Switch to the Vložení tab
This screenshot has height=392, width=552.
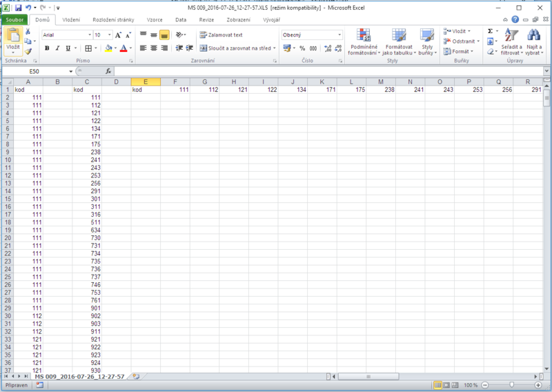71,20
